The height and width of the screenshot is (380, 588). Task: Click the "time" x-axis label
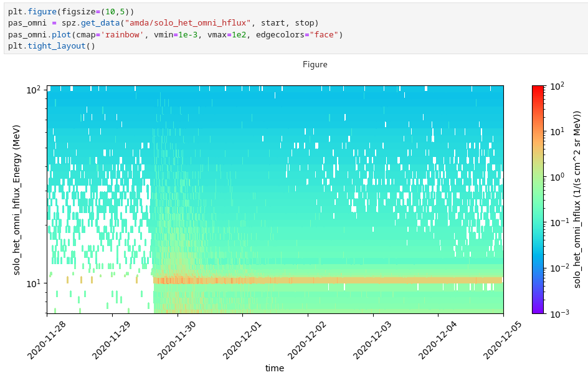coord(275,368)
